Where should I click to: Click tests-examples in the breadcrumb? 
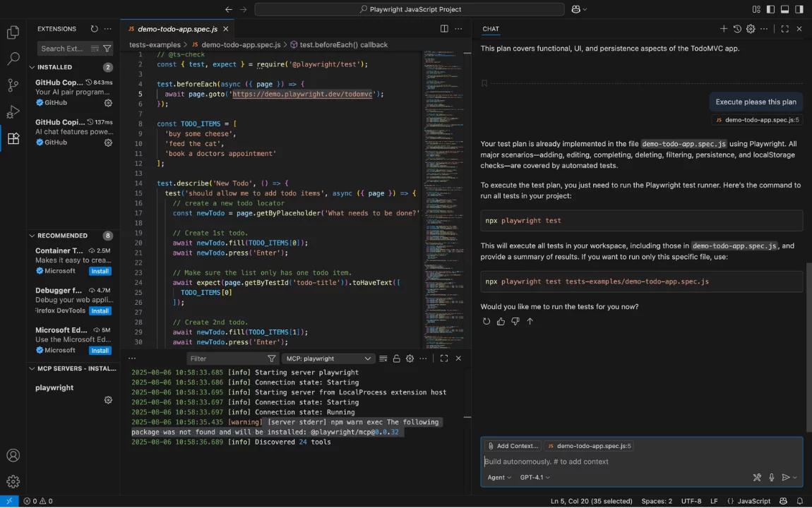(x=155, y=44)
